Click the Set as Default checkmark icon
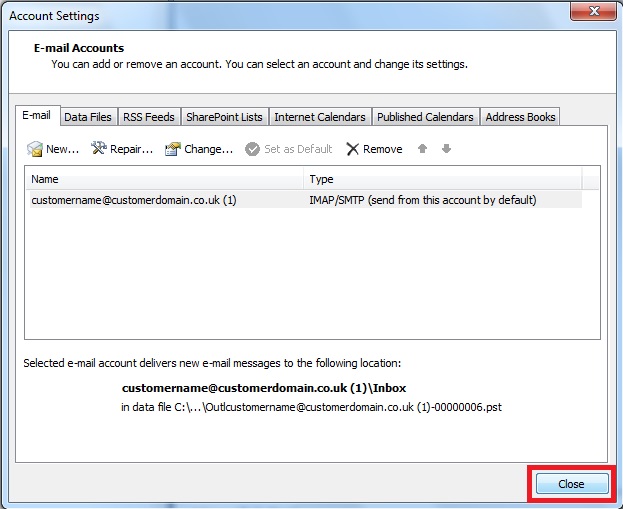The height and width of the screenshot is (509, 623). [253, 149]
